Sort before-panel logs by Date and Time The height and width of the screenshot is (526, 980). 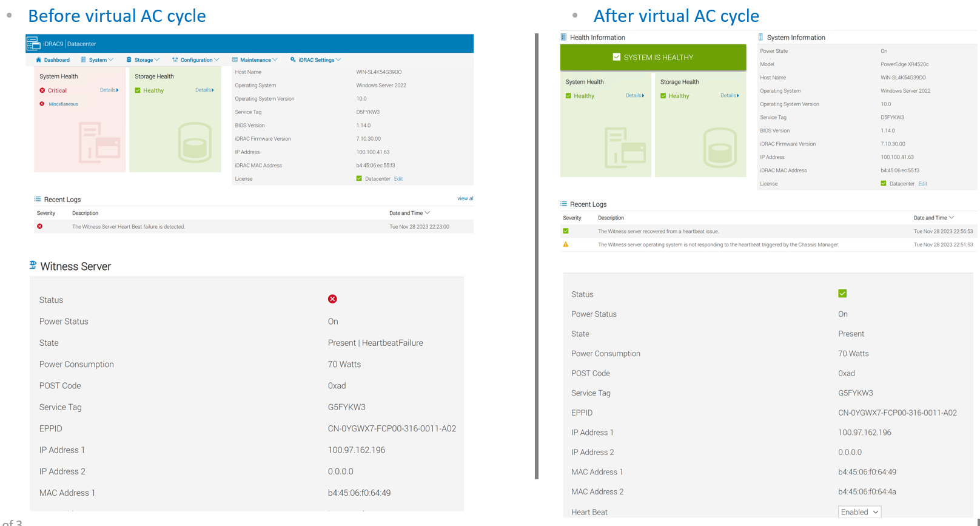[409, 213]
